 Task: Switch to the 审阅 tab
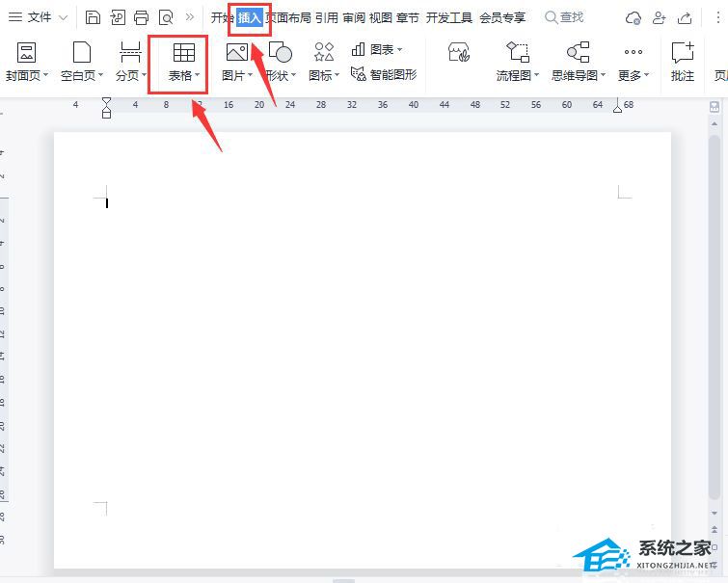(x=354, y=17)
